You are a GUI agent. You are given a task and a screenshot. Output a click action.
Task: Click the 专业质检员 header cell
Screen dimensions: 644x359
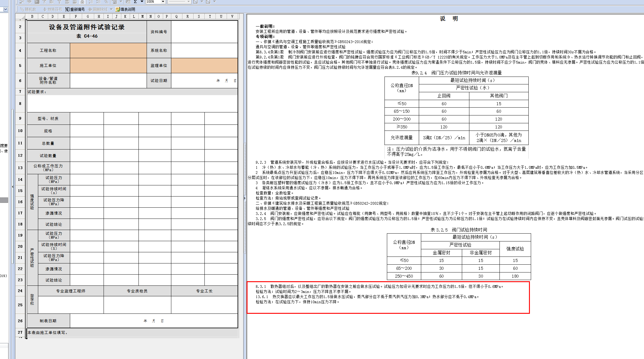click(x=137, y=291)
